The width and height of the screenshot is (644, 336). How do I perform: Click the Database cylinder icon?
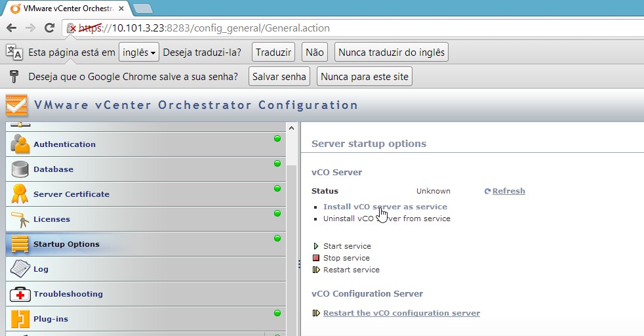tap(20, 169)
